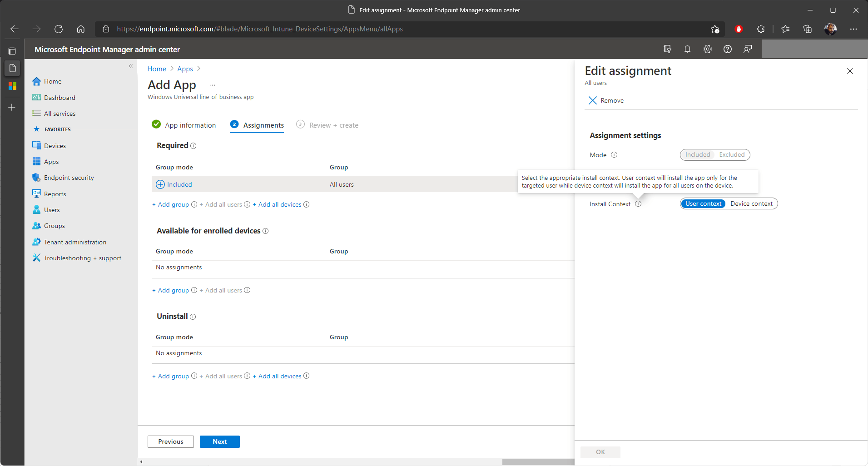Open the Add App ellipsis menu
This screenshot has height=466, width=868.
(212, 85)
